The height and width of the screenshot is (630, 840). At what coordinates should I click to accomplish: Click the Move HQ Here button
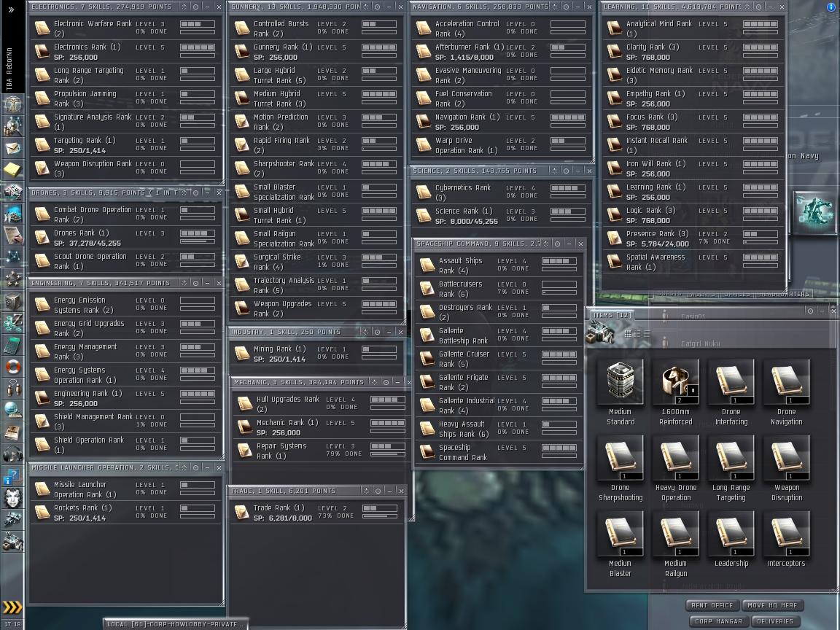coord(772,605)
